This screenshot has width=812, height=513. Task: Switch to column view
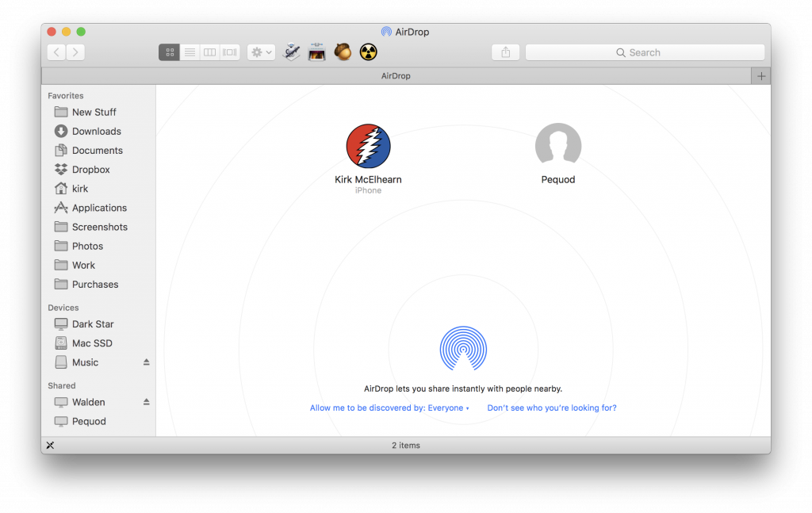coord(209,52)
